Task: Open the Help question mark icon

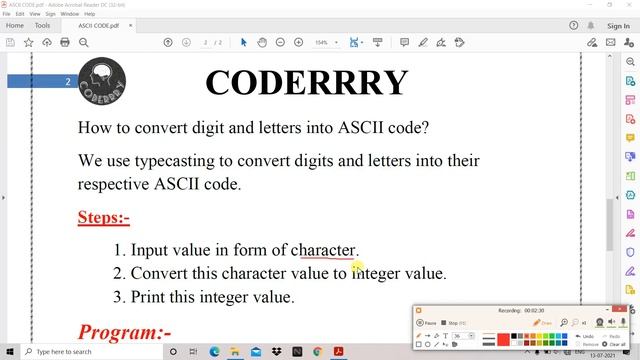Action: click(x=573, y=25)
